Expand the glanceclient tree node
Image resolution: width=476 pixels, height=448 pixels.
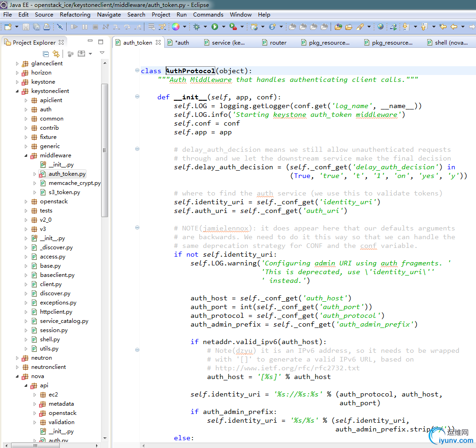pyautogui.click(x=17, y=63)
